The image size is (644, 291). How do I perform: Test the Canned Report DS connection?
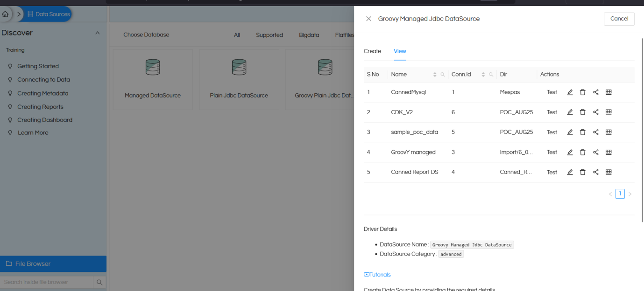click(552, 172)
